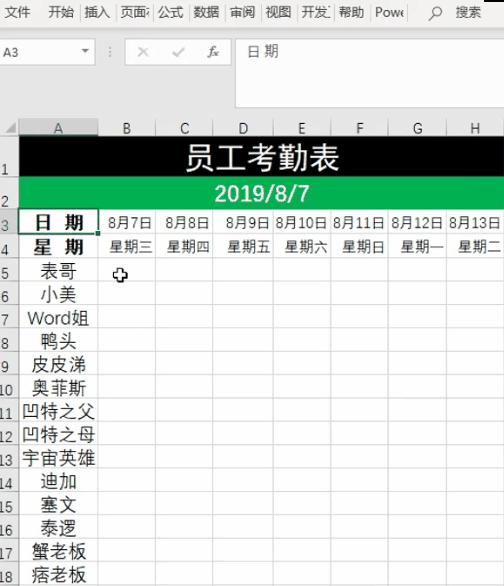Cancel entry with the X icon
This screenshot has width=504, height=586.
pyautogui.click(x=143, y=52)
